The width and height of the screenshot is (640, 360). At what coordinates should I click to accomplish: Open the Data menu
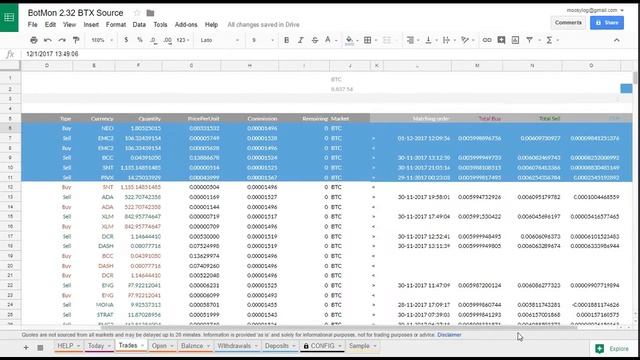(x=139, y=24)
